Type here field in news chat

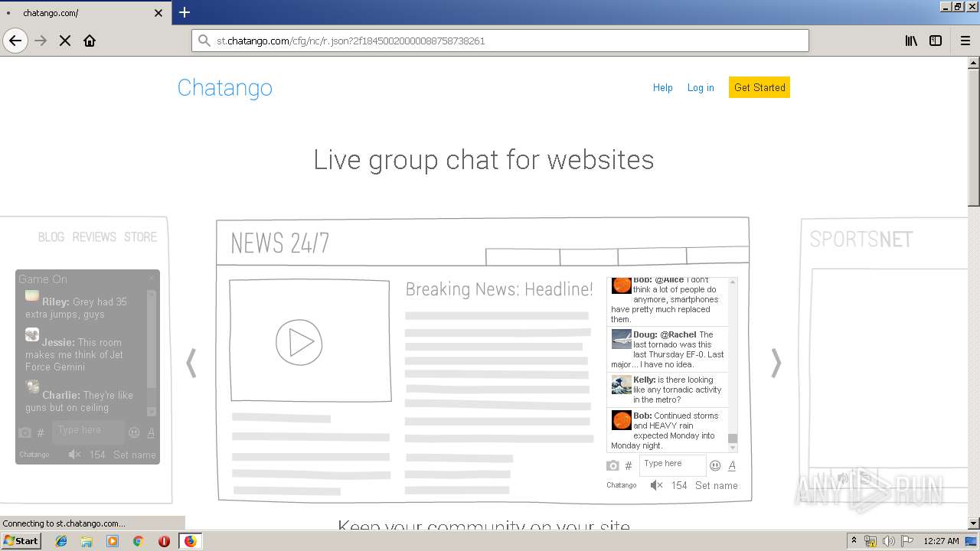point(672,464)
